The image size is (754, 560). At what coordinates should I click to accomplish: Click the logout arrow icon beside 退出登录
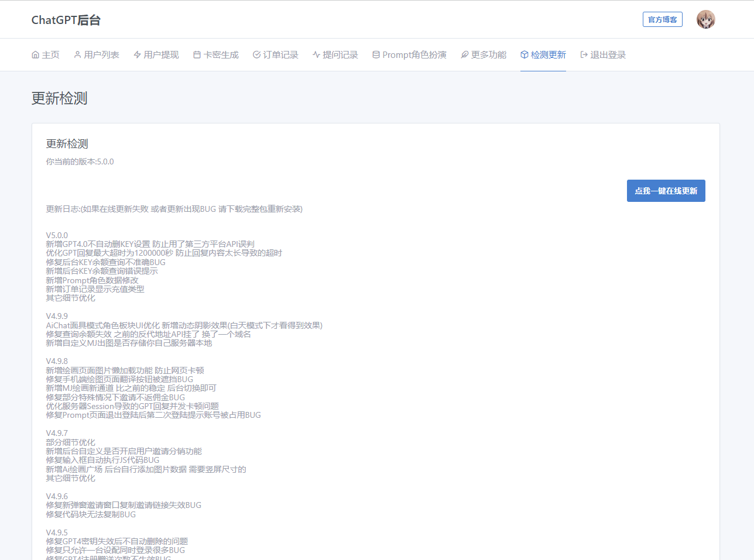584,55
